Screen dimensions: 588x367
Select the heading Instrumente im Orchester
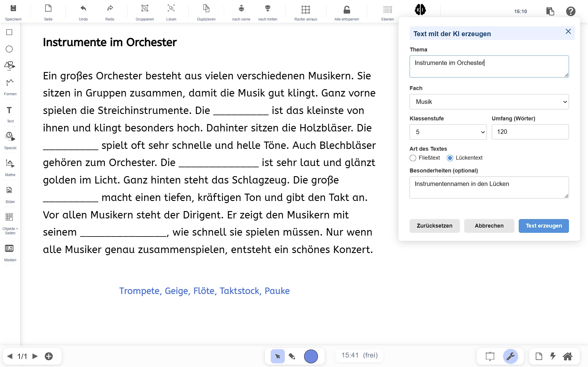click(110, 42)
